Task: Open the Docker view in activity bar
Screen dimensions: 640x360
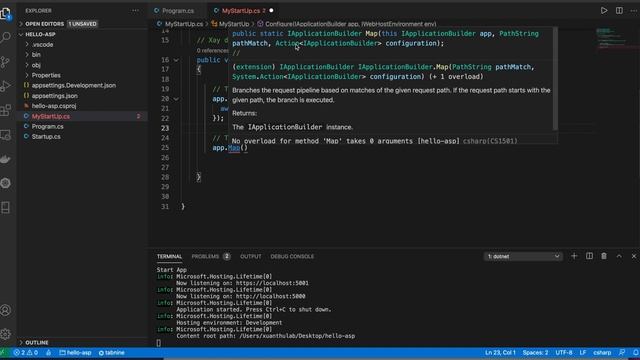Action: (x=6, y=159)
